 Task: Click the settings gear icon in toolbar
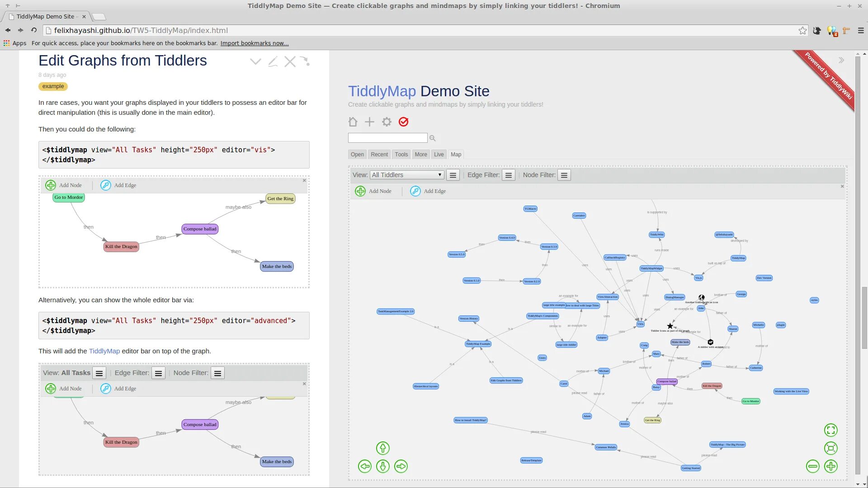[387, 122]
